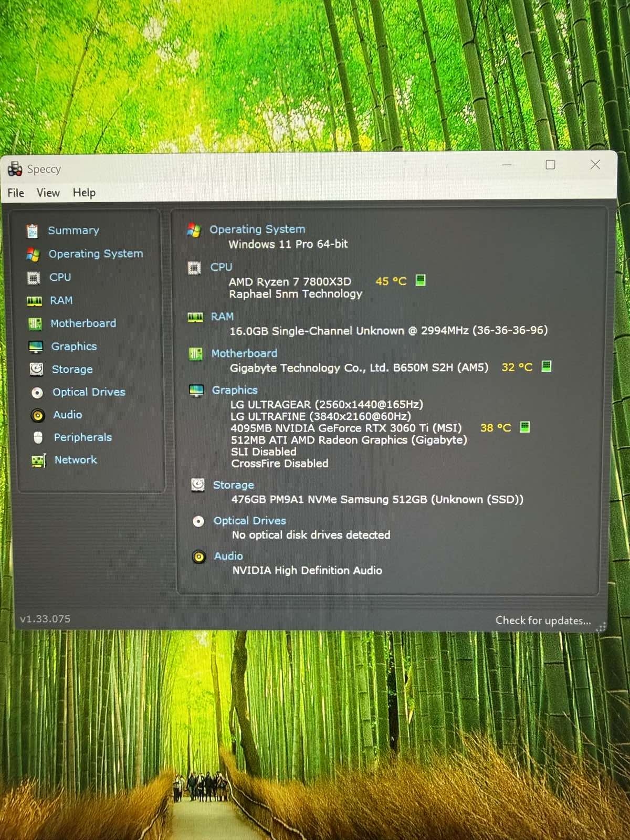This screenshot has height=840, width=630.
Task: Click the LG ULTRAFINE monitor line
Action: [x=321, y=416]
